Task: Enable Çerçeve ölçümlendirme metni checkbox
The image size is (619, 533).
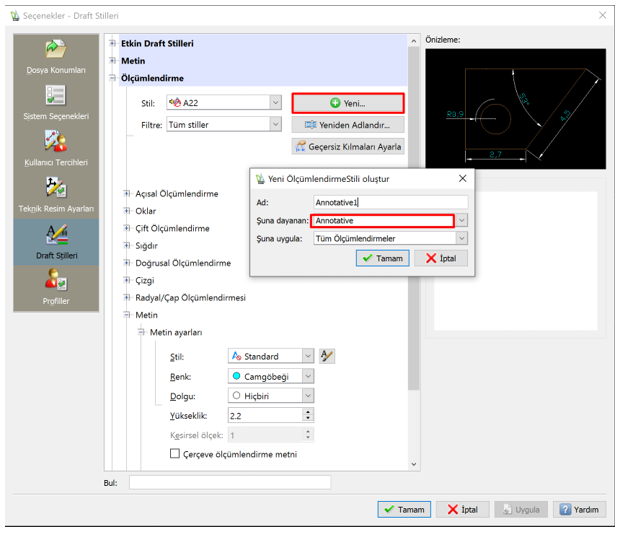Action: coord(175,454)
